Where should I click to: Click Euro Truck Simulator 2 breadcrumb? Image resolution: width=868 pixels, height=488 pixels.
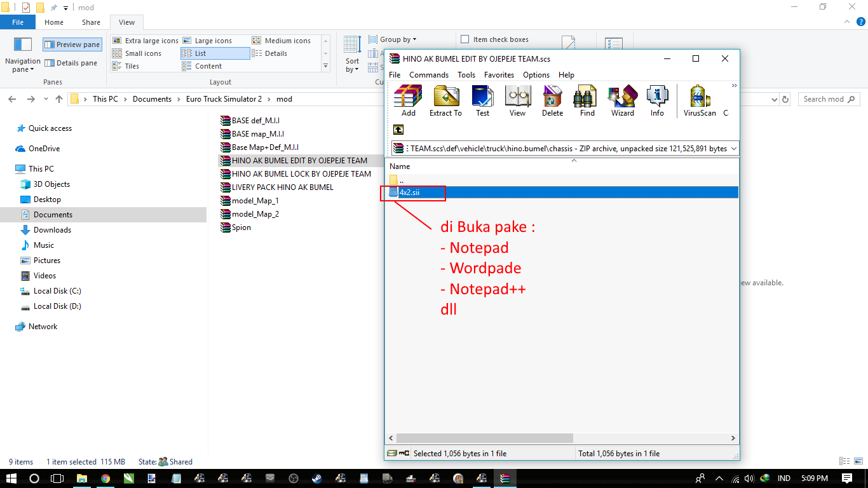coord(224,99)
